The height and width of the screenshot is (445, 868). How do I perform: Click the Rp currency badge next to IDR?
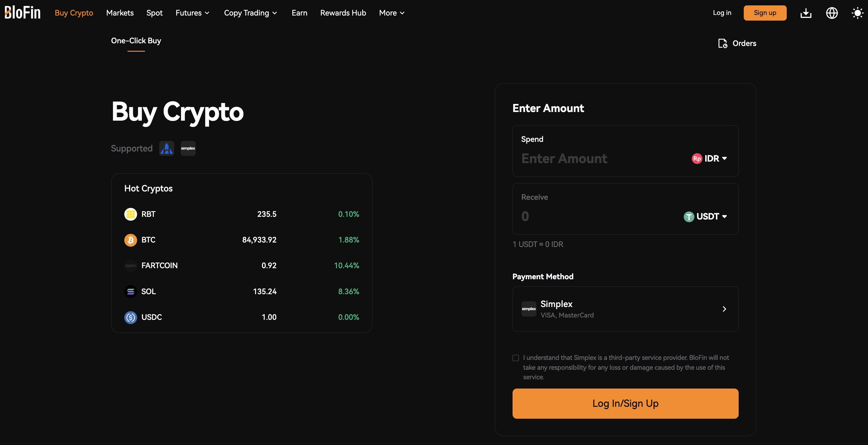pyautogui.click(x=697, y=158)
